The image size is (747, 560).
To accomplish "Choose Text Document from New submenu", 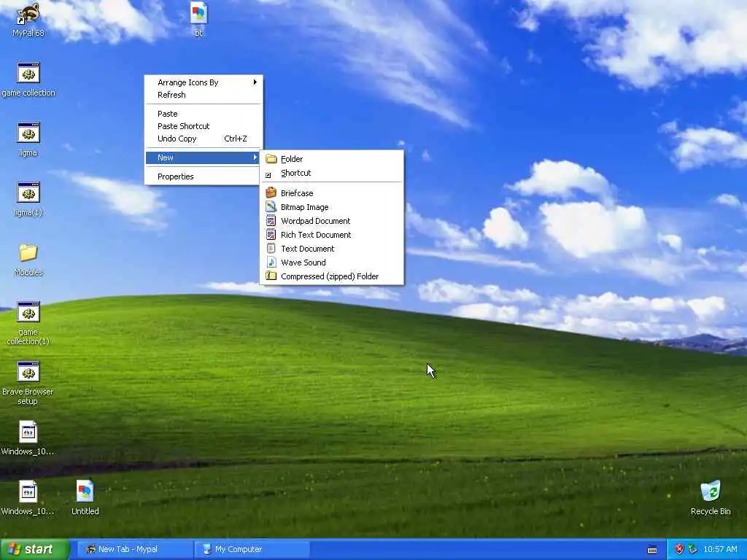I will pyautogui.click(x=332, y=249).
